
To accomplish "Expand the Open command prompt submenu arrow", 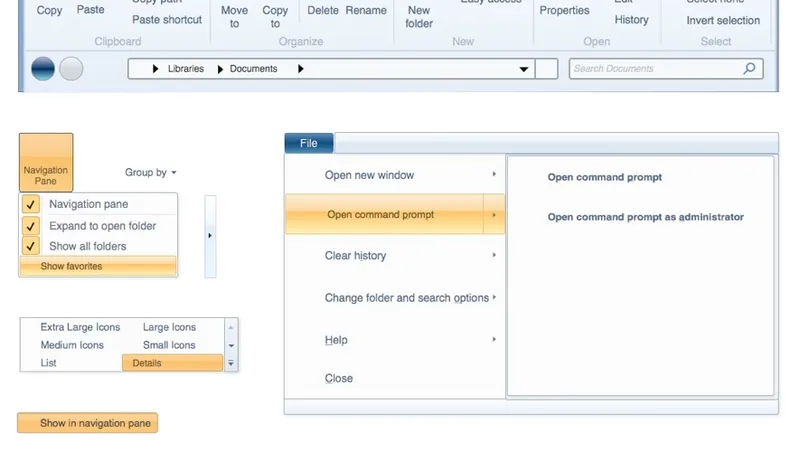I will click(x=494, y=215).
